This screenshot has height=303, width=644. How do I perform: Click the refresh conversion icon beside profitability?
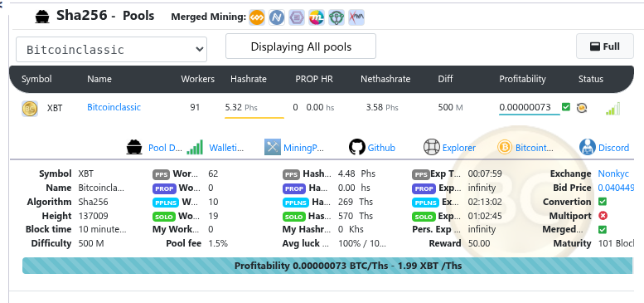point(582,108)
